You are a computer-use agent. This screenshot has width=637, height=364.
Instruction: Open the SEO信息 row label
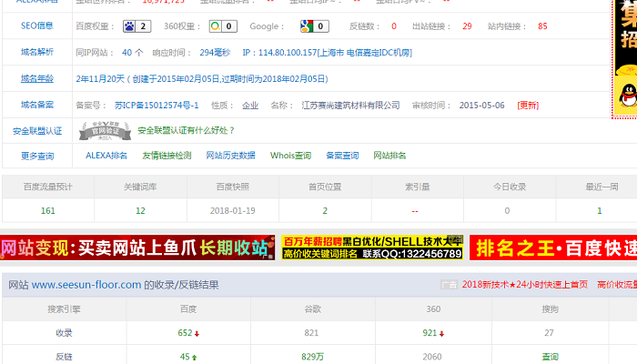tap(37, 26)
